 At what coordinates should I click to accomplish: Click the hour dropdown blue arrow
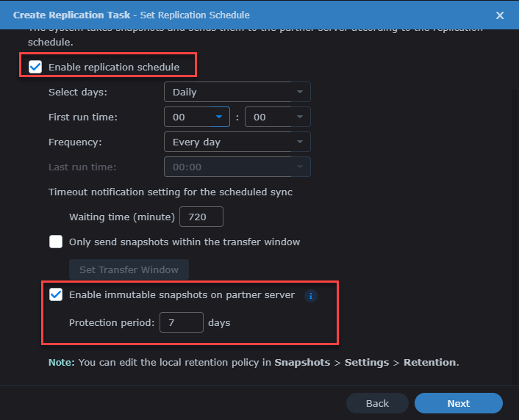[219, 117]
